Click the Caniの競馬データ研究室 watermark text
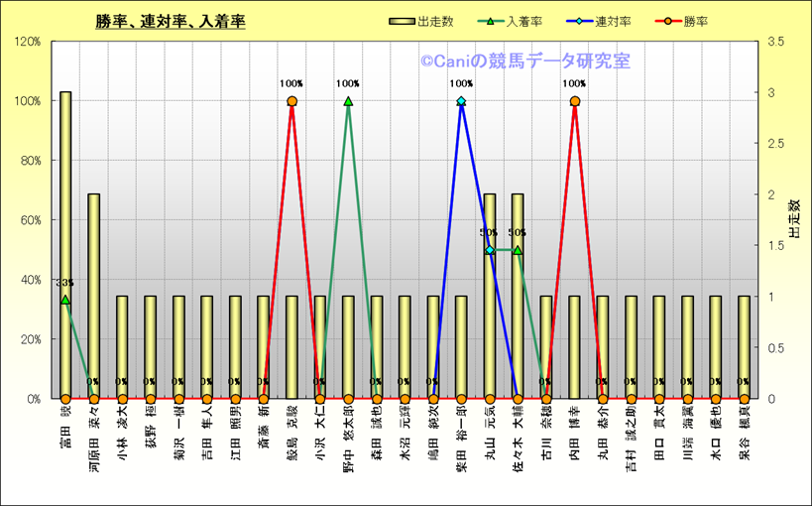The height and width of the screenshot is (506, 812). (524, 62)
